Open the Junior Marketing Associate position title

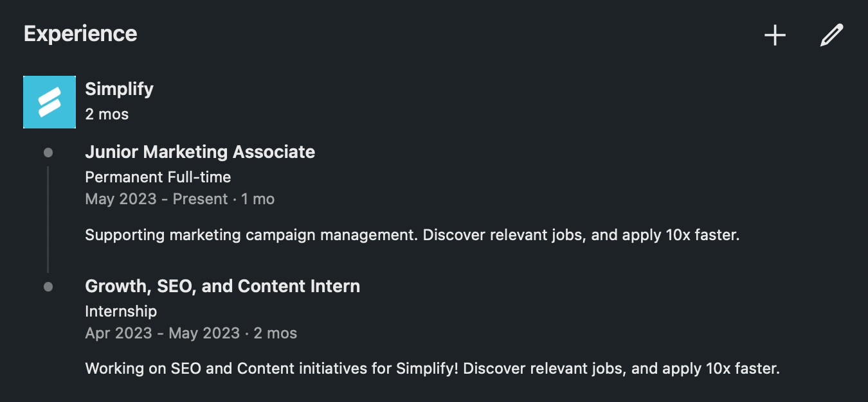pos(200,152)
